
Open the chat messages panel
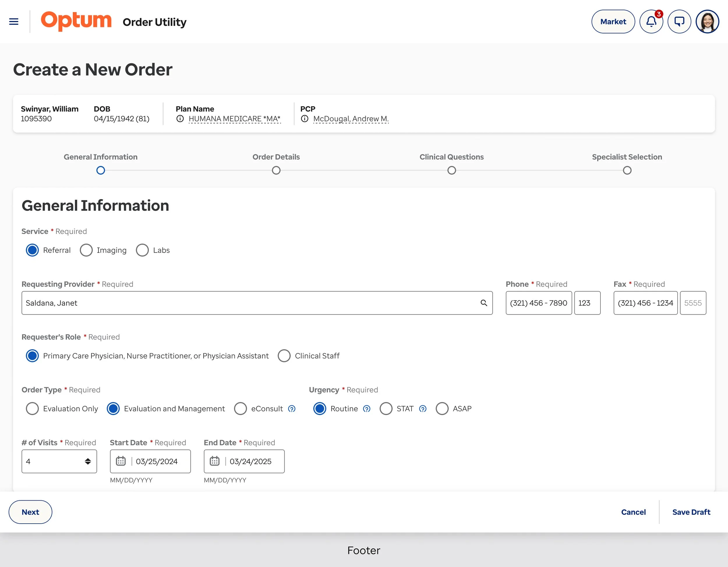[x=679, y=21]
